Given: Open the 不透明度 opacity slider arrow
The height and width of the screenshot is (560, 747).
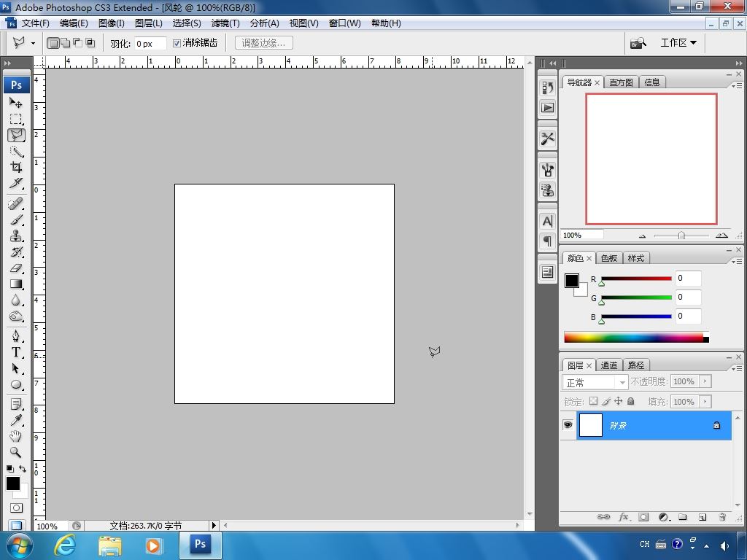Looking at the screenshot, I should click(705, 381).
